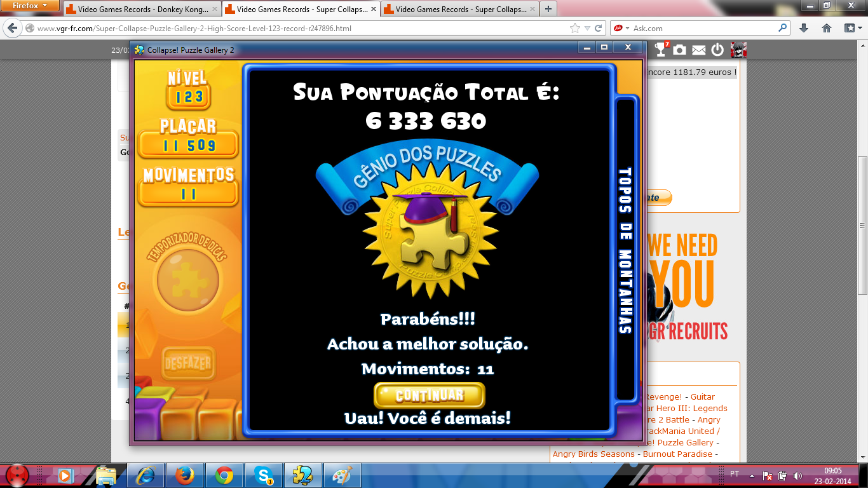This screenshot has height=488, width=868.
Task: Click the volume speaker tray icon
Action: (x=796, y=475)
